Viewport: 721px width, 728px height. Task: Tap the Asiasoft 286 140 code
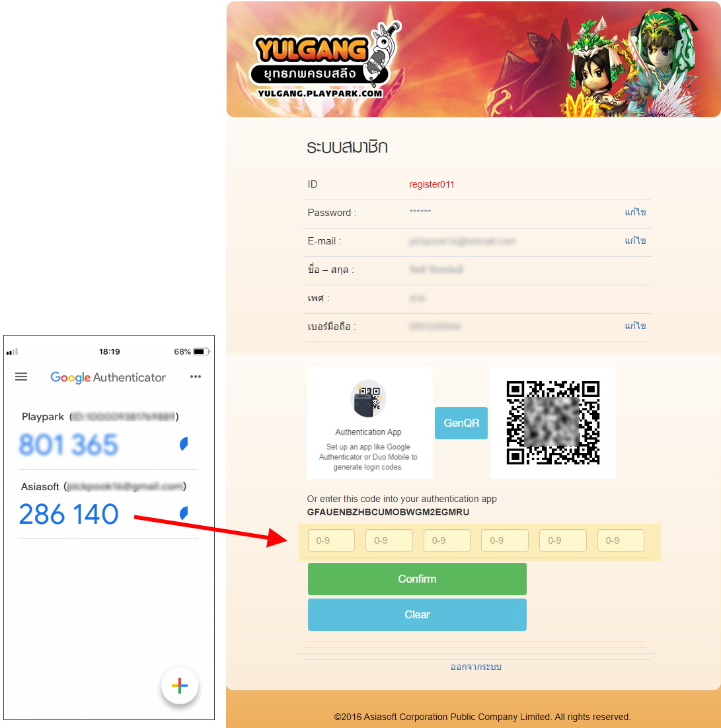(69, 514)
